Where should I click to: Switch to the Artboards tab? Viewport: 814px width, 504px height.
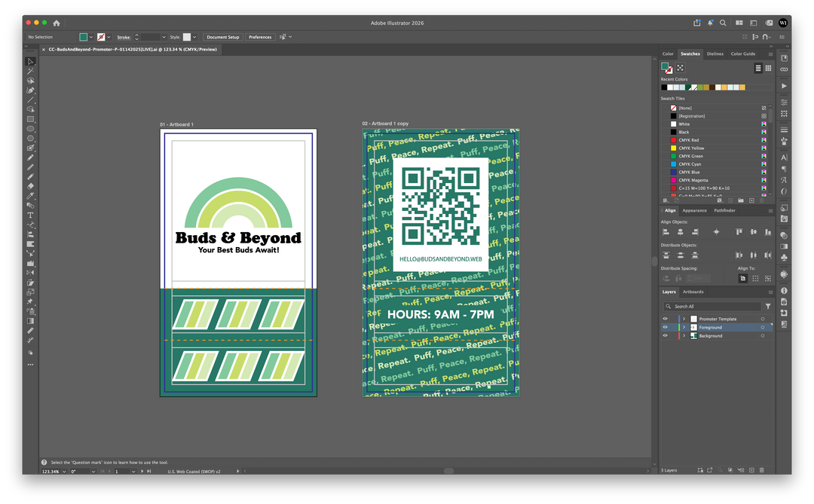[x=693, y=292]
